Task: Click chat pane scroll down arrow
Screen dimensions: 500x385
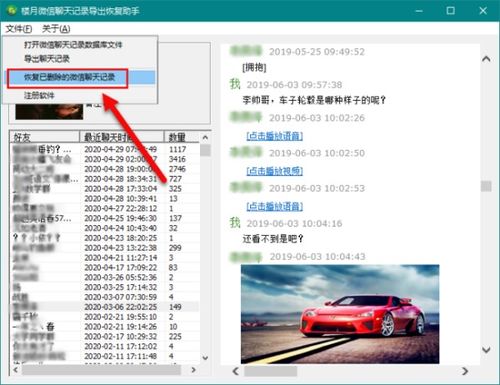Action: click(x=486, y=349)
